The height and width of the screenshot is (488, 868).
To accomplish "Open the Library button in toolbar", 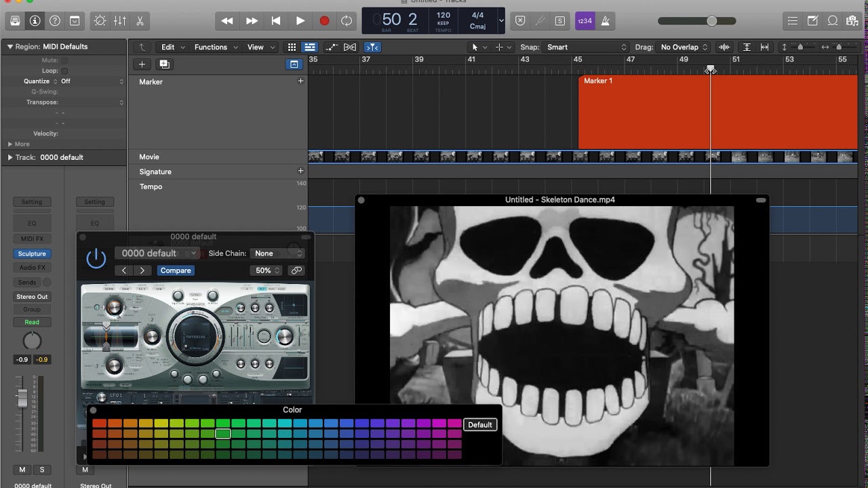I will (x=15, y=21).
